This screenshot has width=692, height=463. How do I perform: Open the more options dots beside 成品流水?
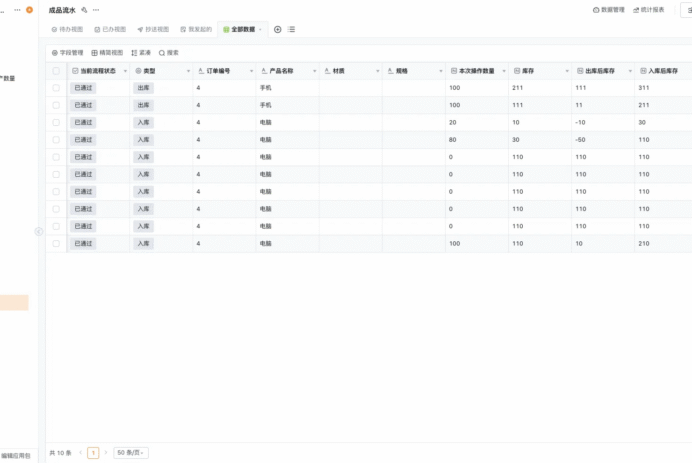[x=96, y=10]
